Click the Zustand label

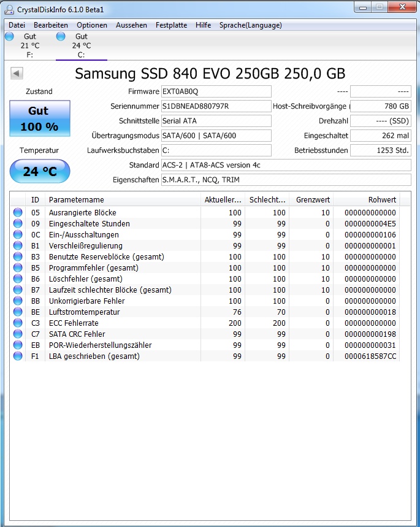tap(39, 91)
